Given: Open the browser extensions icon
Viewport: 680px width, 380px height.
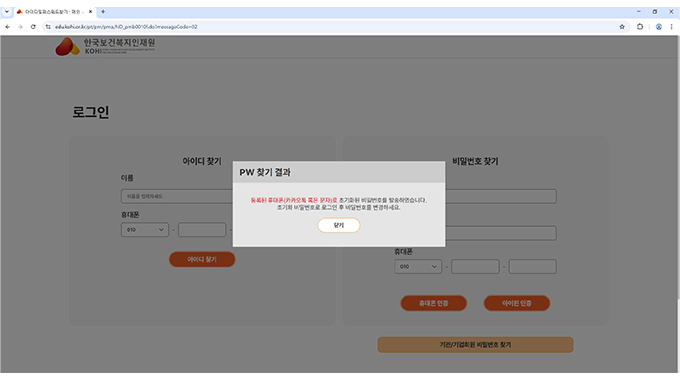Looking at the screenshot, I should (x=640, y=26).
